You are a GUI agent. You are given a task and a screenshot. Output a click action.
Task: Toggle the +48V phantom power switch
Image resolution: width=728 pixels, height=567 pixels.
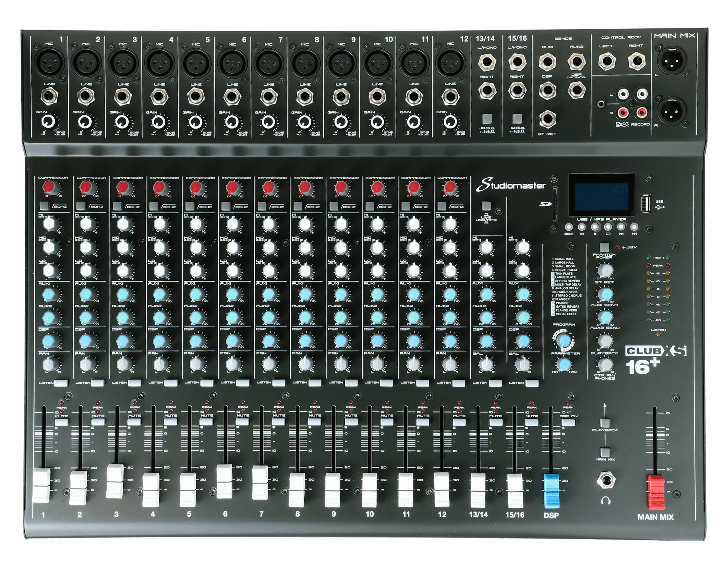tap(604, 247)
